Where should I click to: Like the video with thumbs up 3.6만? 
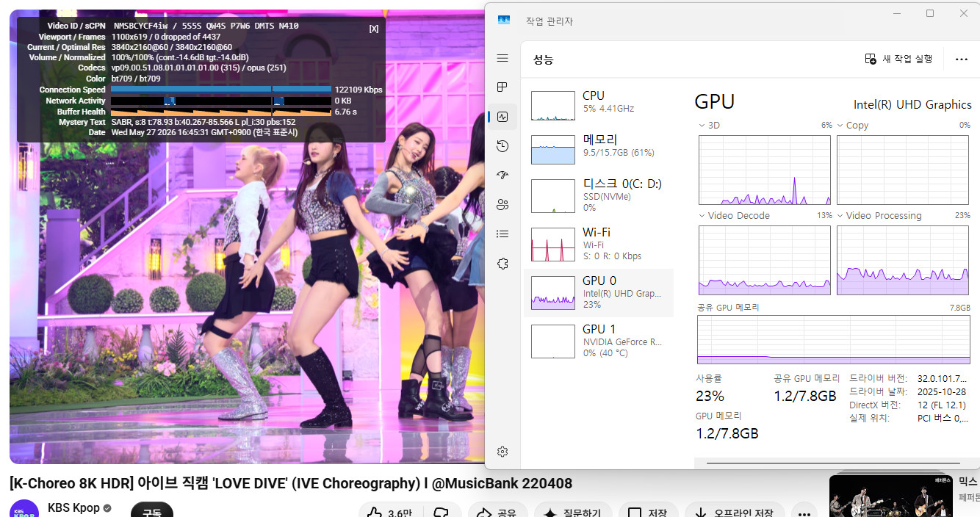pyautogui.click(x=390, y=511)
